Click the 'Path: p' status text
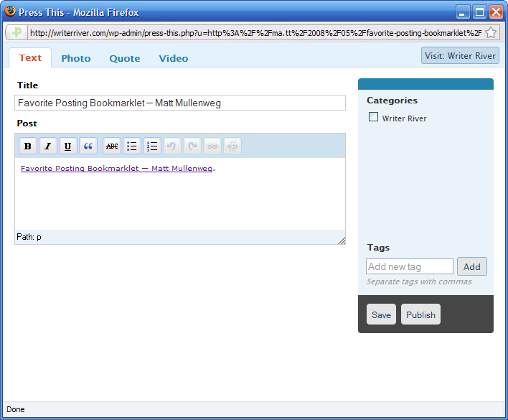The width and height of the screenshot is (508, 420). point(29,237)
